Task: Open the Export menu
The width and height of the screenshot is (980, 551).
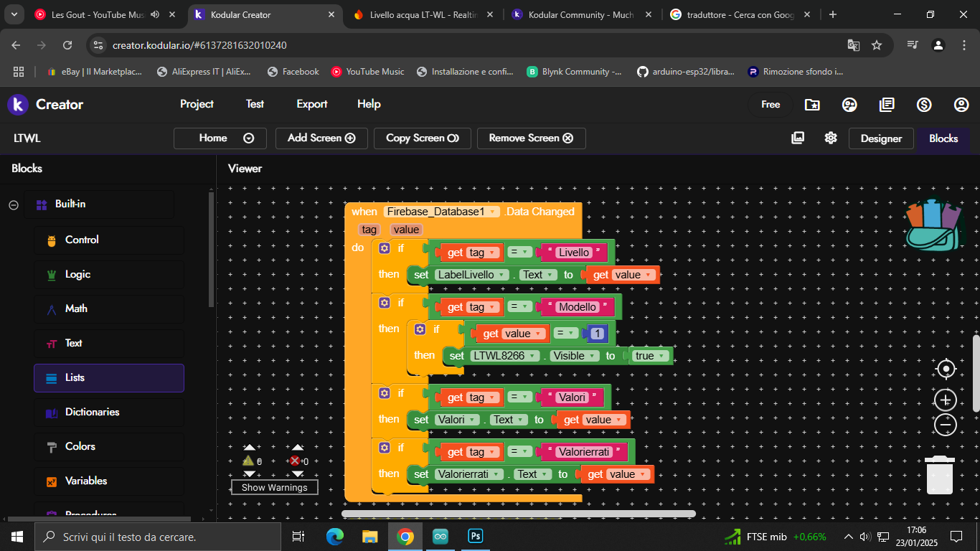Action: [x=312, y=104]
